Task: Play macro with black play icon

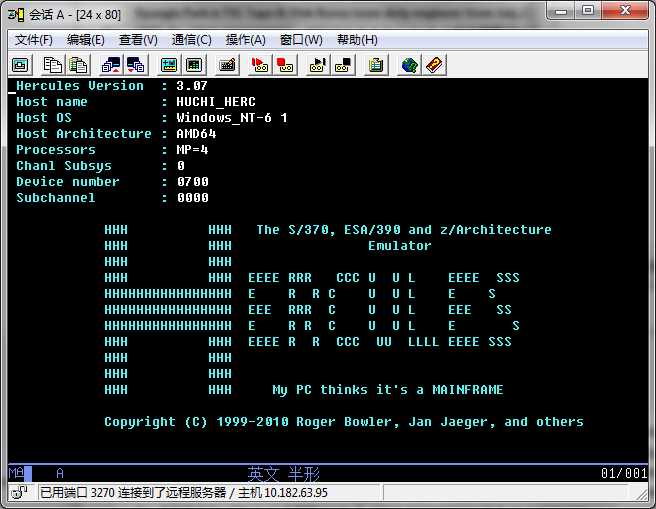Action: pyautogui.click(x=317, y=65)
